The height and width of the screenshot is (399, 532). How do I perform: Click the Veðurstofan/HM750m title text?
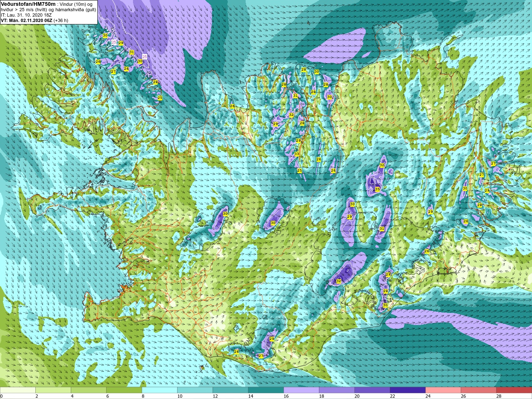tap(28, 4)
